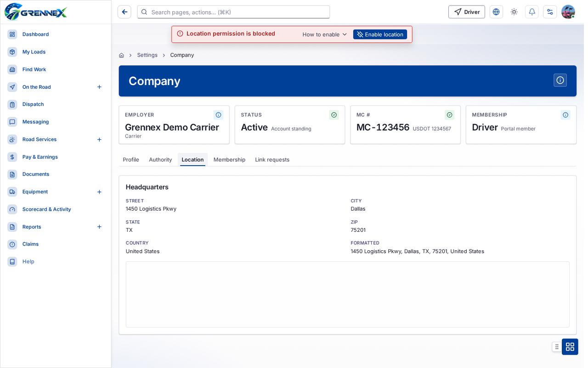Switch to the Membership tab
Image resolution: width=588 pixels, height=368 pixels.
[x=229, y=160]
